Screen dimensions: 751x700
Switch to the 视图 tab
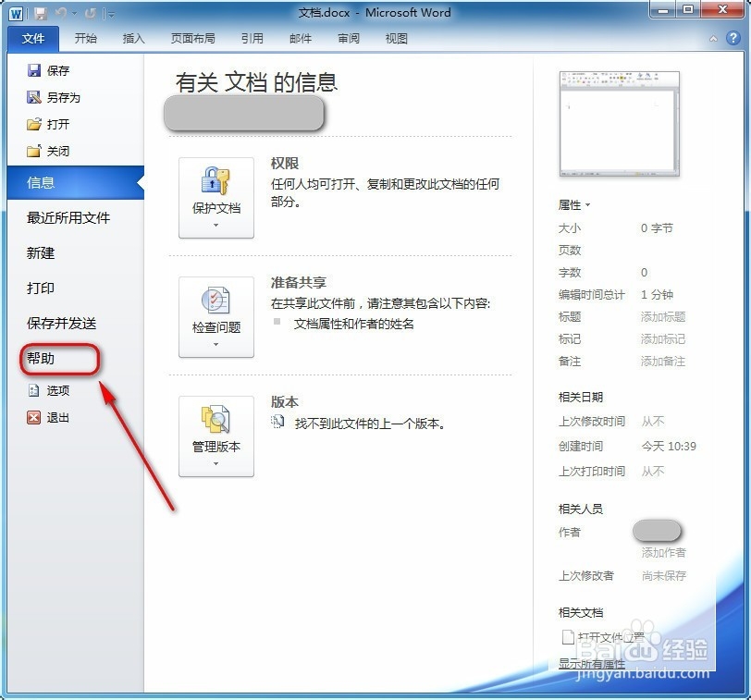(x=396, y=38)
